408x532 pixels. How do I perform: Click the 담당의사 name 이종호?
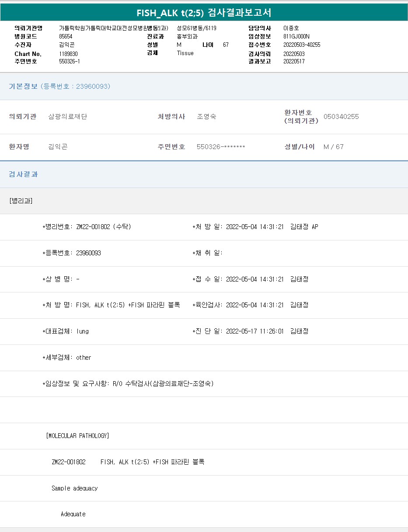291,28
